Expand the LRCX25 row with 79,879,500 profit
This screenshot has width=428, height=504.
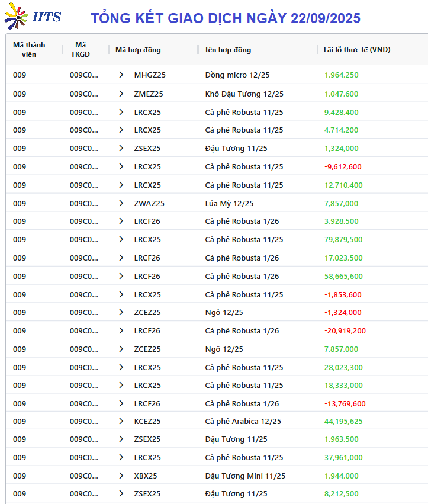pyautogui.click(x=121, y=240)
